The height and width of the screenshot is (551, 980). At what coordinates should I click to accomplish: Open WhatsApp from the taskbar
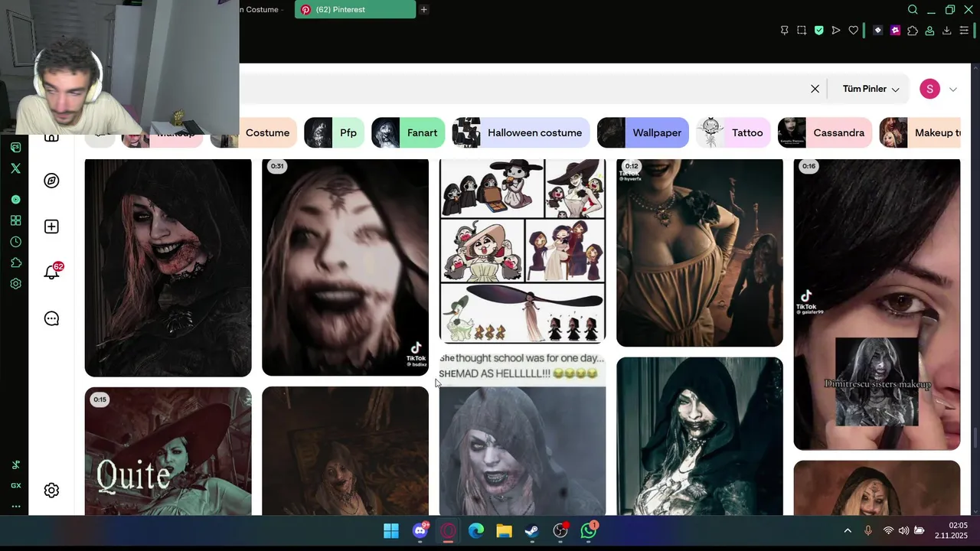tap(589, 531)
